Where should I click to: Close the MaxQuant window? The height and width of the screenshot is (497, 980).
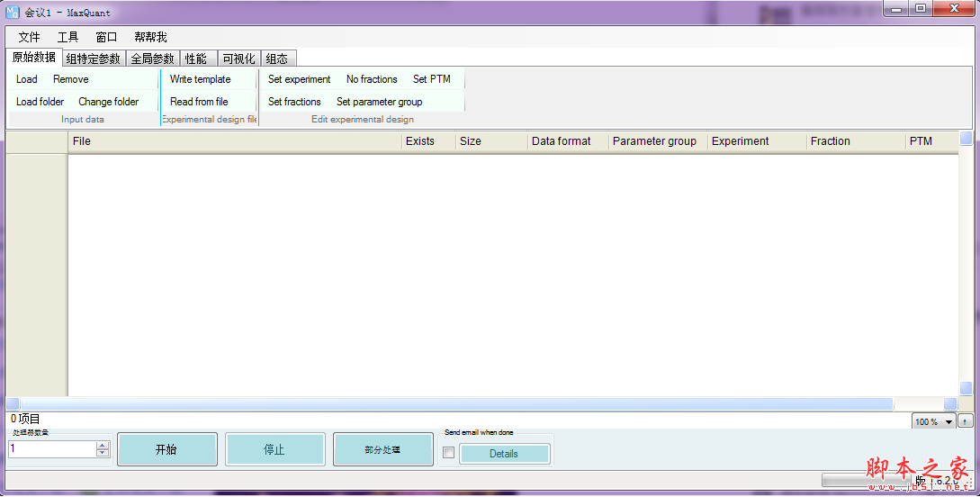(954, 9)
